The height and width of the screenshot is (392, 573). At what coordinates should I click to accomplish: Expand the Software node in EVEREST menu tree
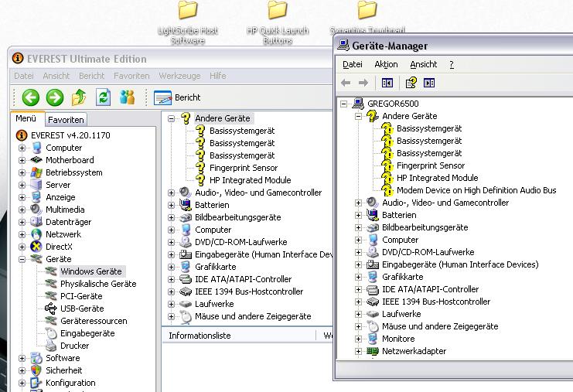click(x=22, y=358)
